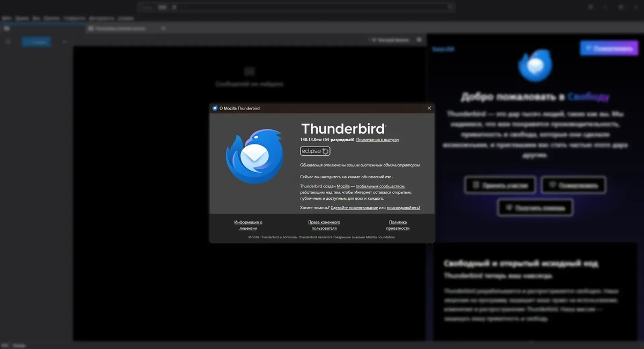Click the small Thunderbird icon in the dialog title bar

pos(215,108)
